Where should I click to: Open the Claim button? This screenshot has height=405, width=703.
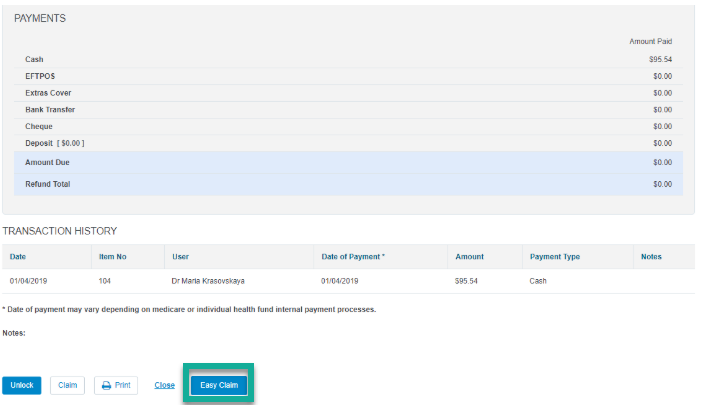click(x=67, y=385)
